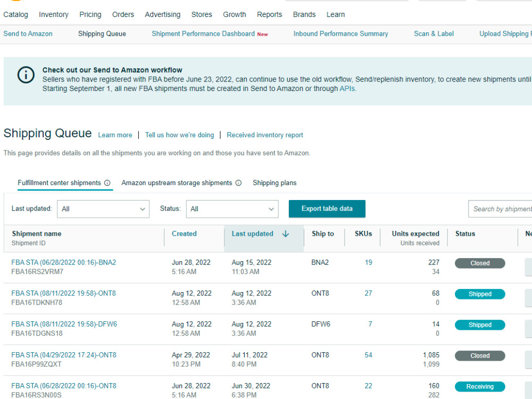This screenshot has width=532, height=399.
Task: Open the Growth menu
Action: (x=235, y=14)
